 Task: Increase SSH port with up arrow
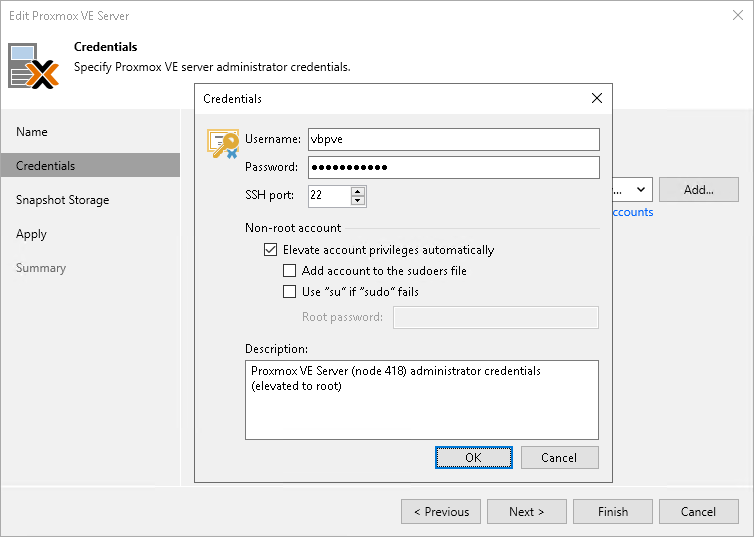click(358, 191)
